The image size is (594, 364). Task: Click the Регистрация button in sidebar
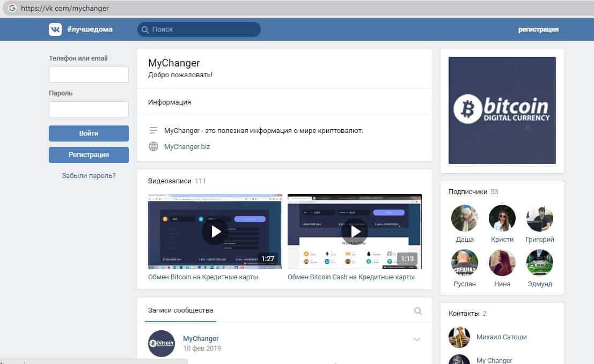[89, 155]
